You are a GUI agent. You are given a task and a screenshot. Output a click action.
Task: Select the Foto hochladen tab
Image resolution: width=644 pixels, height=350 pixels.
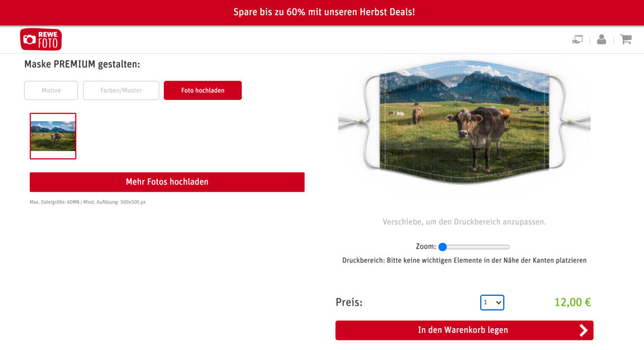[202, 90]
